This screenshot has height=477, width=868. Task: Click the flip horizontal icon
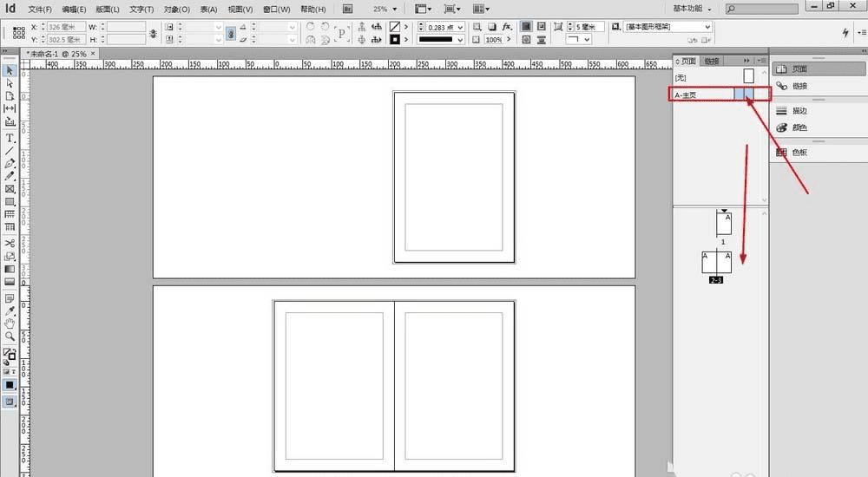click(311, 40)
